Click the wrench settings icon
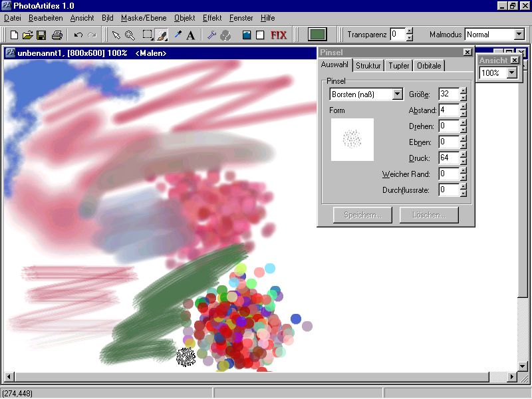The width and height of the screenshot is (532, 399). (212, 35)
